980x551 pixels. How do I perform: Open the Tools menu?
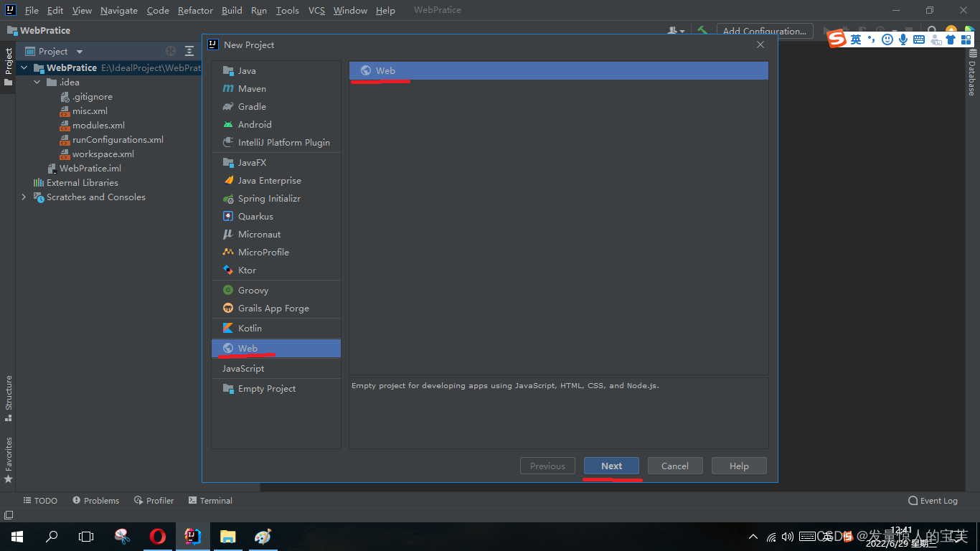287,10
